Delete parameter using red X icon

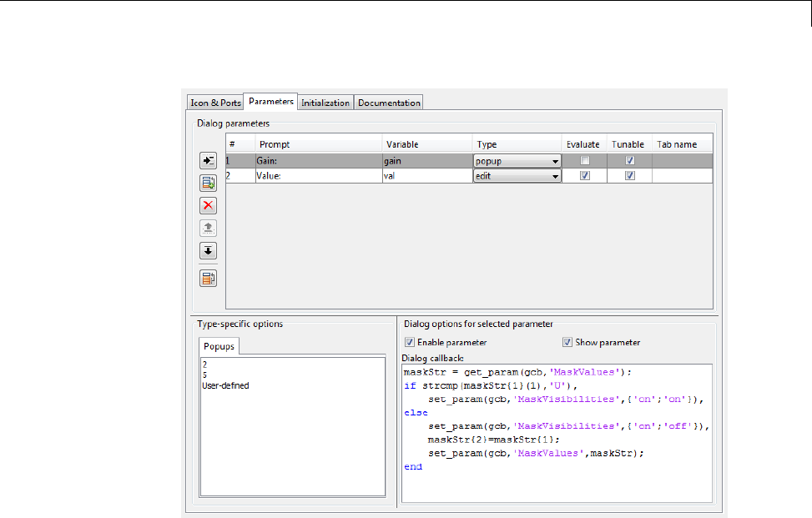point(208,205)
